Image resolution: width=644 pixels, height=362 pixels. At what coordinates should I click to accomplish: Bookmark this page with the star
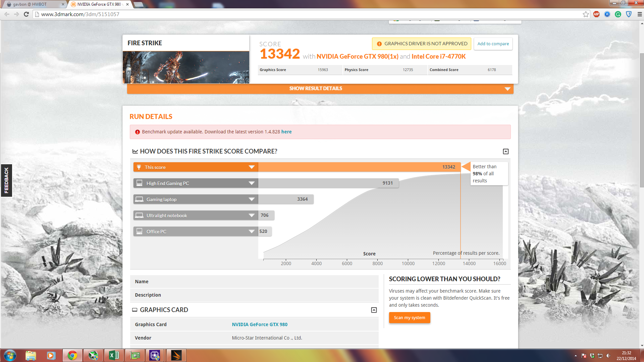click(x=586, y=14)
